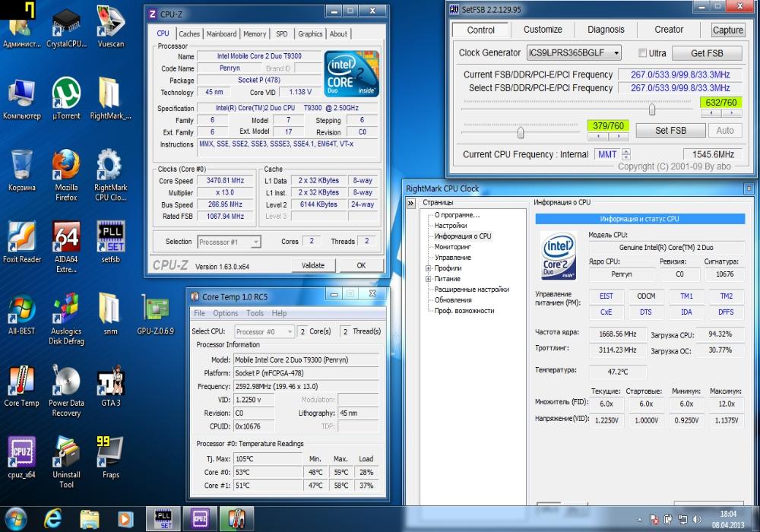
Task: Click the lower 379/760 slider handle
Action: (x=521, y=132)
